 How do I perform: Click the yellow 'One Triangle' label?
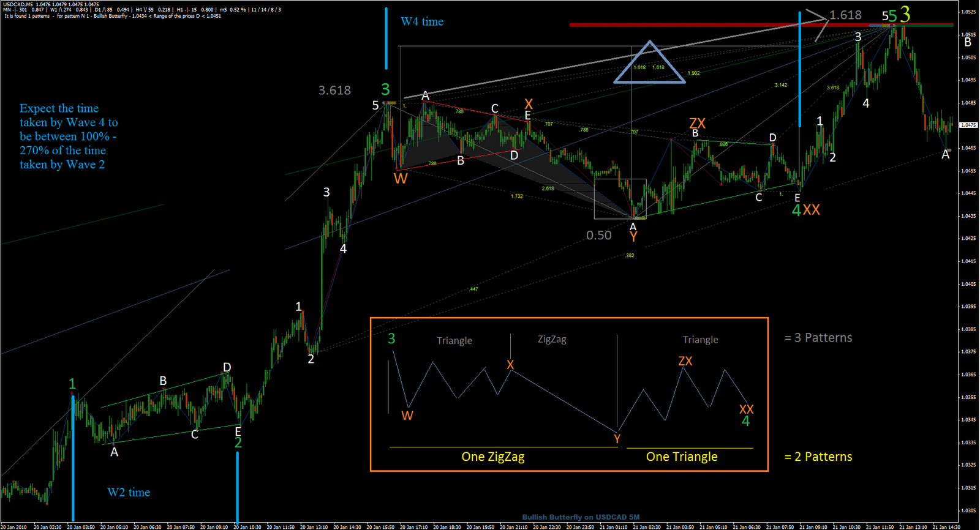(x=682, y=457)
